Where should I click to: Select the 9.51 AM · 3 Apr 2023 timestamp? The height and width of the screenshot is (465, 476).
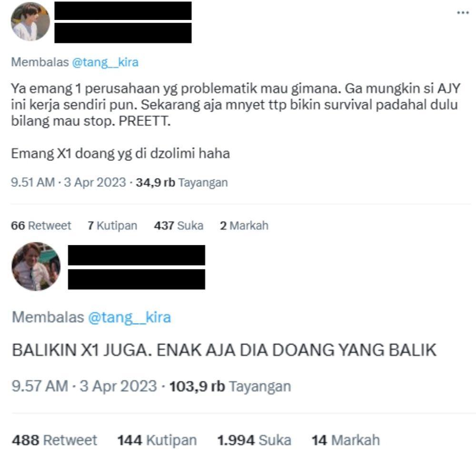pyautogui.click(x=68, y=182)
